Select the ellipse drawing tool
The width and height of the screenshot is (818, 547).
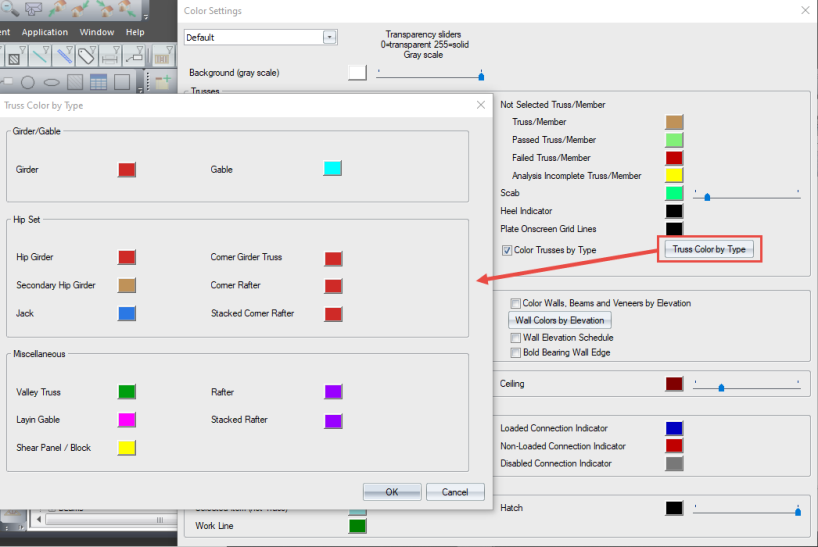click(51, 82)
